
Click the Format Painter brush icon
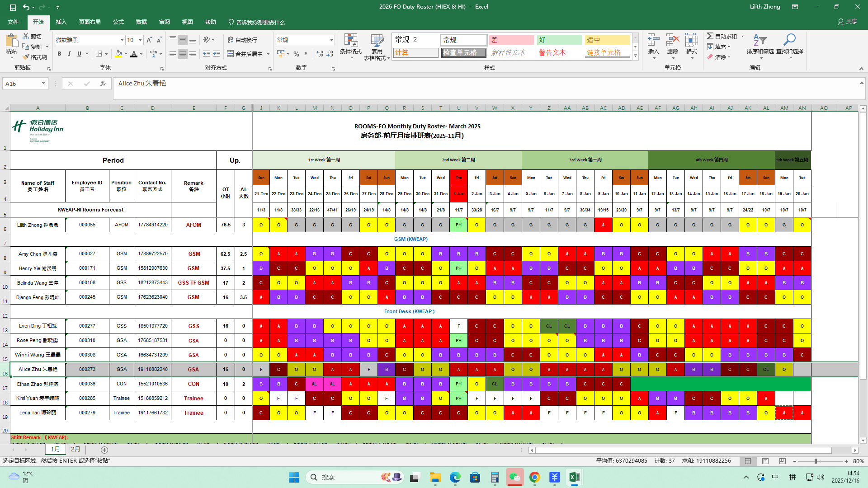(x=26, y=57)
